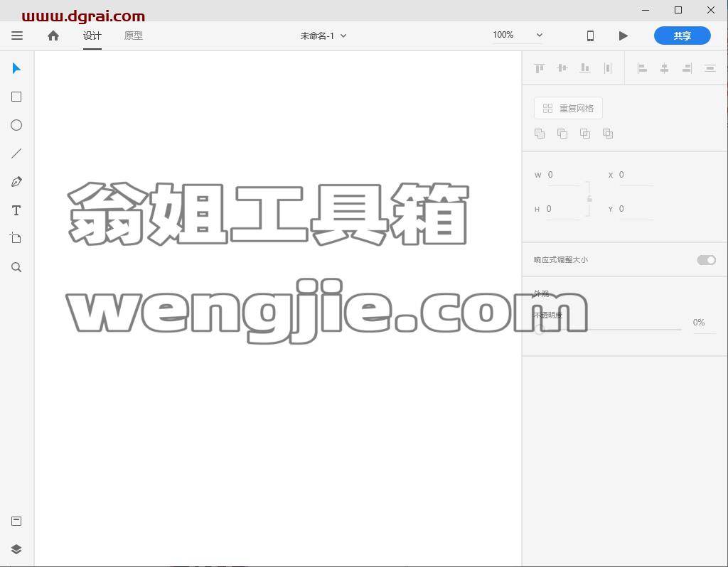Select the Pen tool
This screenshot has width=728, height=567.
point(16,182)
